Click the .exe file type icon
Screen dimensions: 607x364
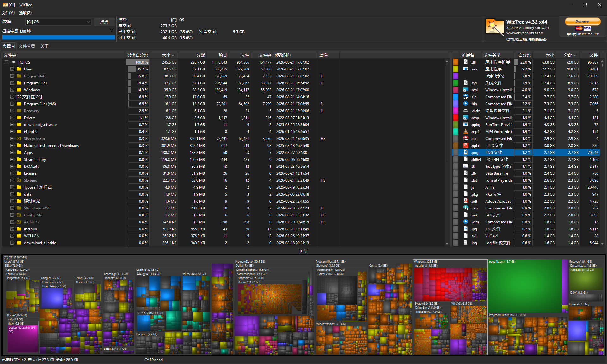click(x=466, y=69)
